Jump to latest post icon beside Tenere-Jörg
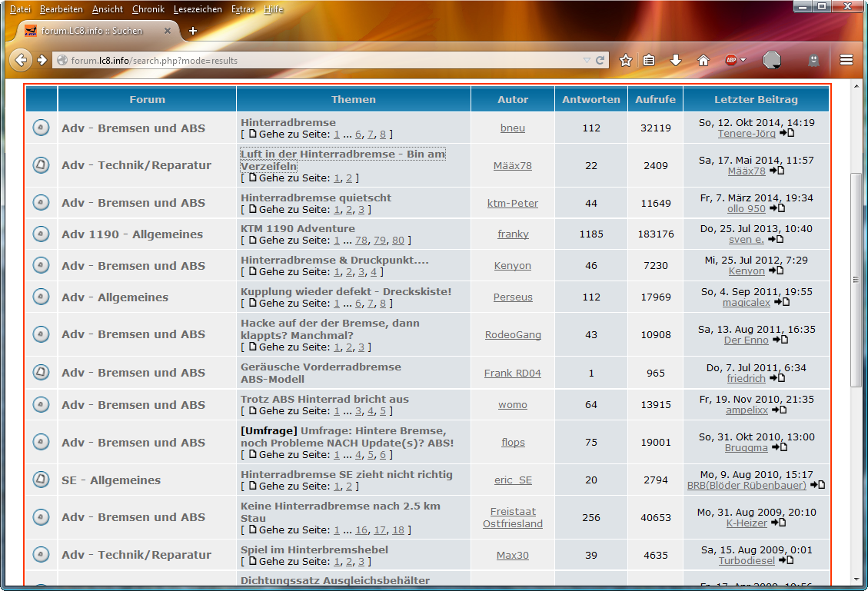Image resolution: width=868 pixels, height=591 pixels. [x=787, y=134]
